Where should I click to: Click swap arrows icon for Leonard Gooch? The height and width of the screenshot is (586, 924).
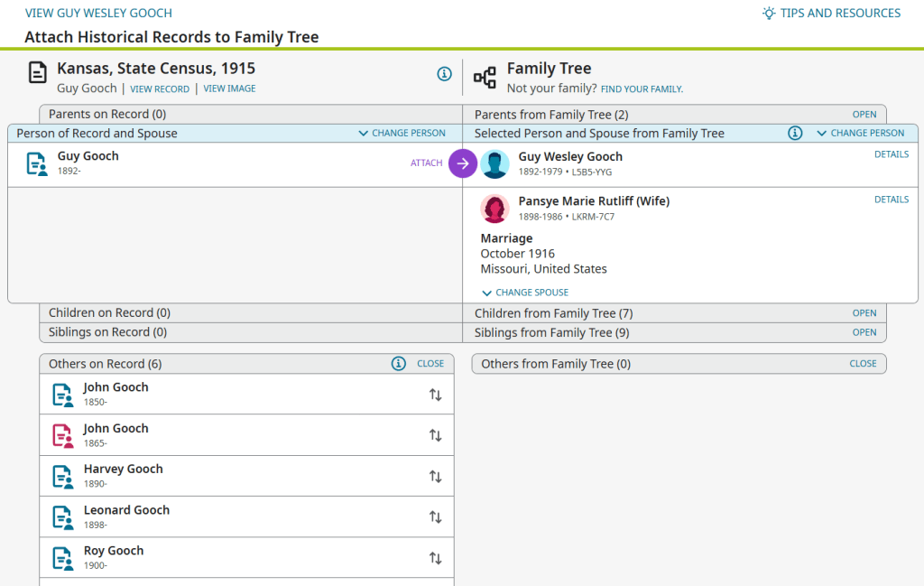tap(435, 517)
